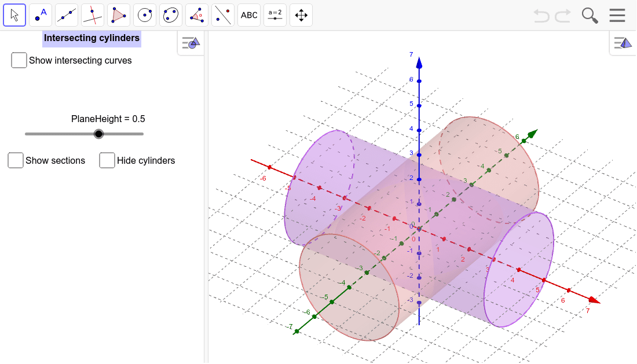Click the PlaneHeight = 0.5 label
Screen dimensions: 637x364
(108, 119)
